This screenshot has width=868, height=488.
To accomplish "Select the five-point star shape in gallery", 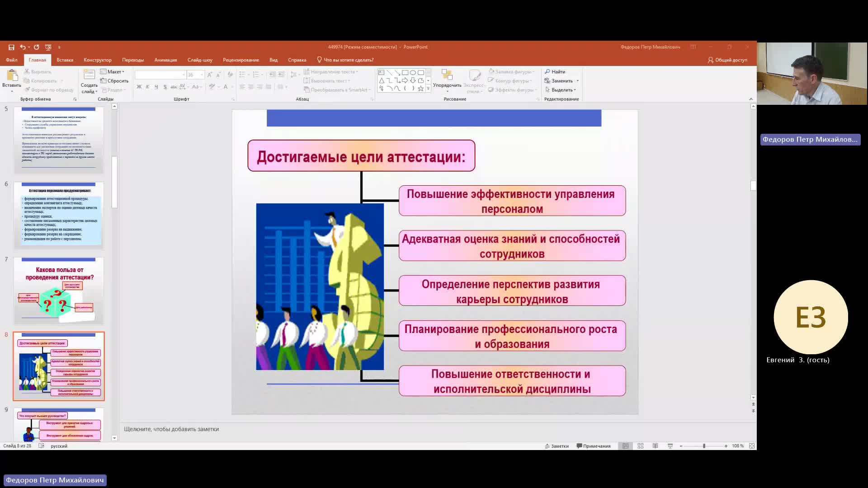I will point(420,89).
